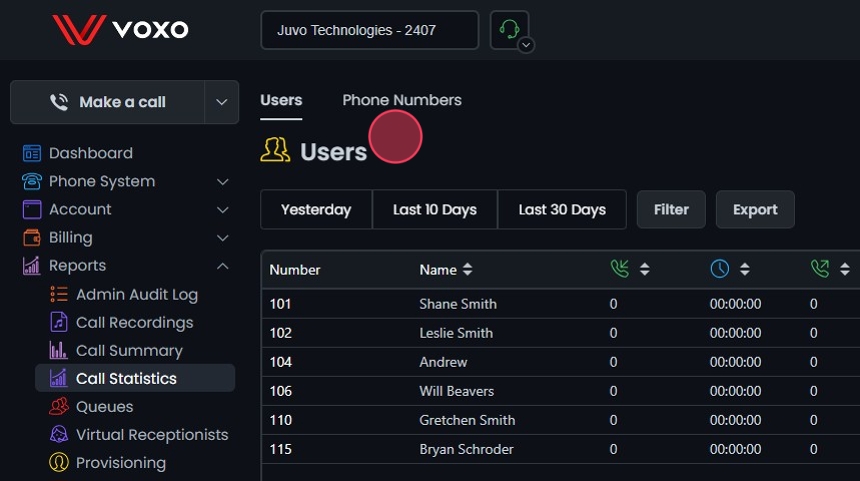Click the Provisioning icon

click(59, 463)
